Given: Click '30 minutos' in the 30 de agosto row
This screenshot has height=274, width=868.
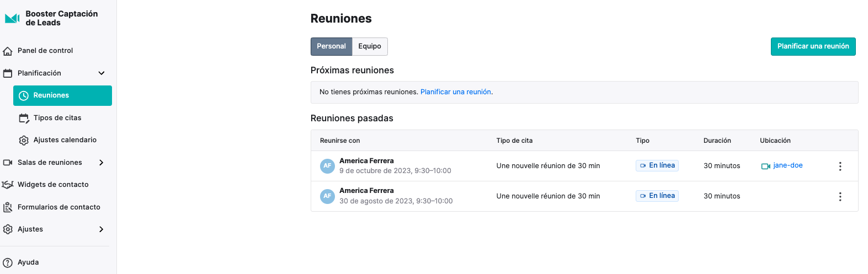Looking at the screenshot, I should 722,196.
